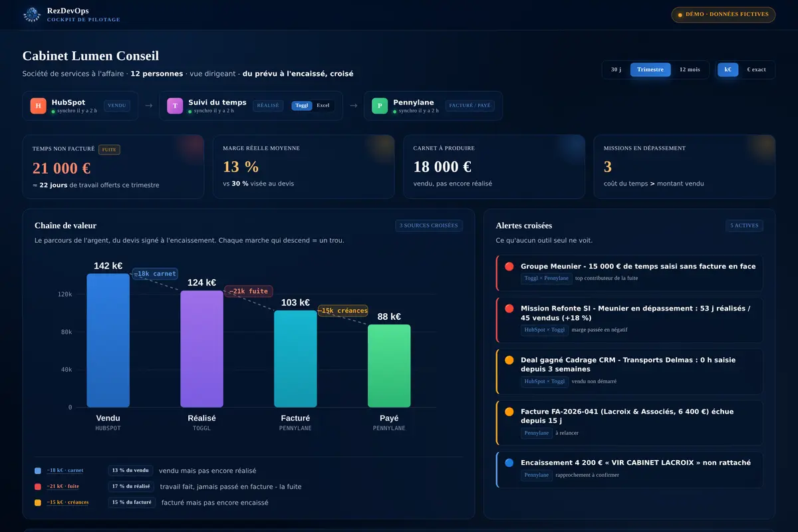Click the orange dot in the DÉMO badge
798x532 pixels.
(680, 15)
